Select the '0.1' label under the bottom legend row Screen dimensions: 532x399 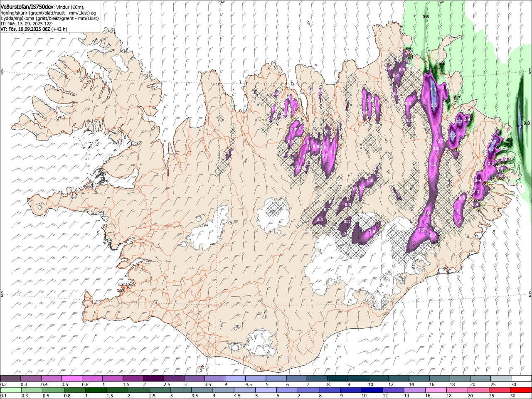click(2, 396)
